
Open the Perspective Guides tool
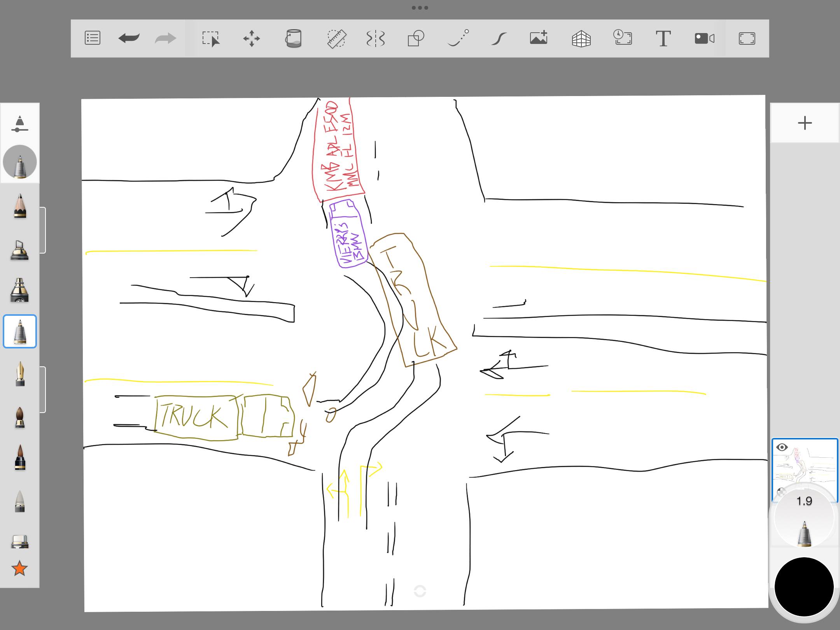pyautogui.click(x=581, y=38)
